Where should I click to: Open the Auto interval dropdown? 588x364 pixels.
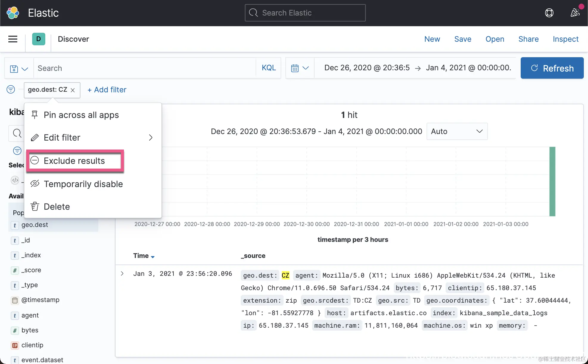click(457, 131)
